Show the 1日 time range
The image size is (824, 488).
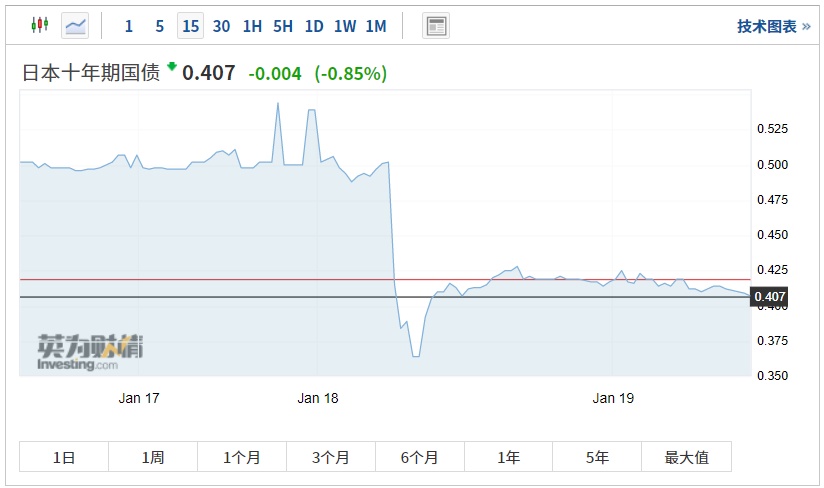pyautogui.click(x=64, y=457)
